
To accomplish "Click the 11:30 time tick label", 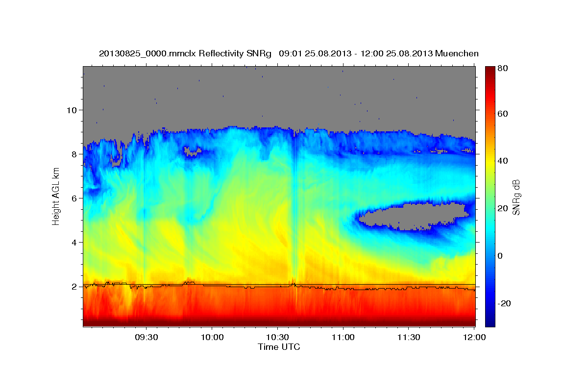I will coord(409,338).
